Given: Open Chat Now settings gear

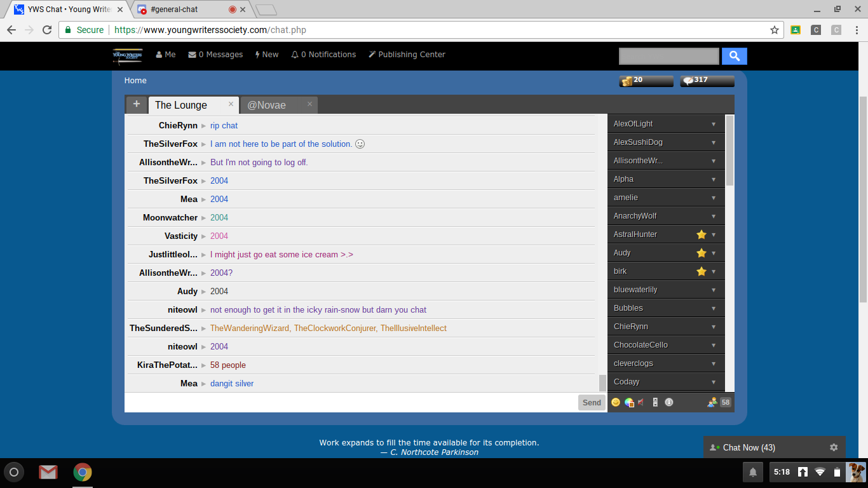Looking at the screenshot, I should click(x=834, y=447).
